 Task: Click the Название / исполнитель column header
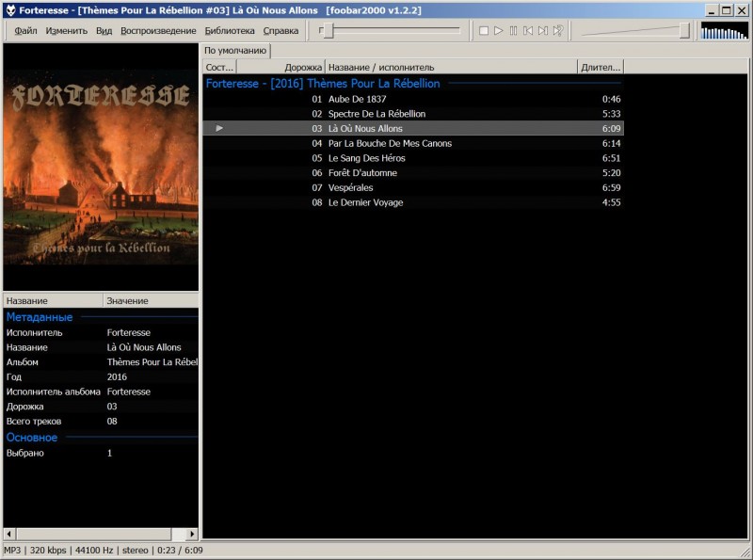click(451, 67)
